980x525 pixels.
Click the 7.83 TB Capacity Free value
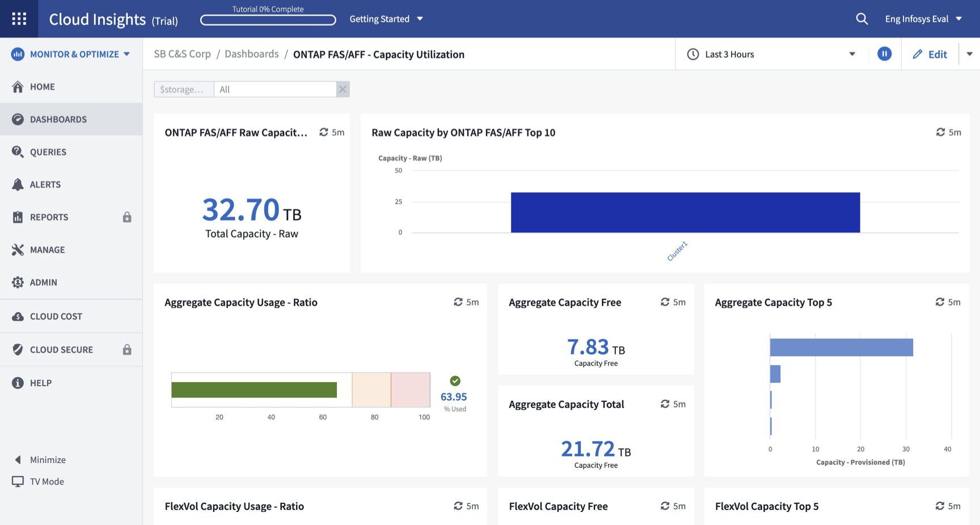(x=595, y=347)
